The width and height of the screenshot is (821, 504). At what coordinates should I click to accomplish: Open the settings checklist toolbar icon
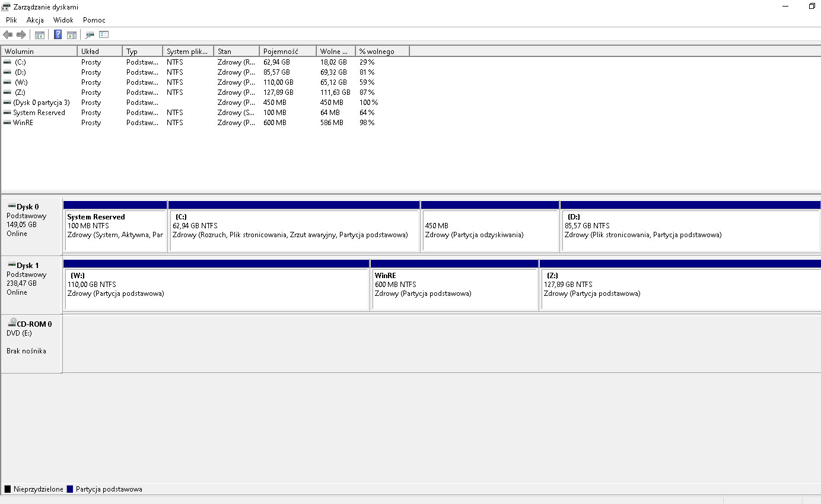coord(104,35)
